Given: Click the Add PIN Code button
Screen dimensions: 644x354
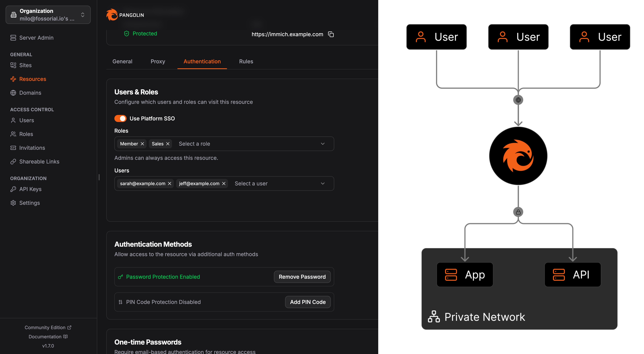Looking at the screenshot, I should pyautogui.click(x=308, y=302).
